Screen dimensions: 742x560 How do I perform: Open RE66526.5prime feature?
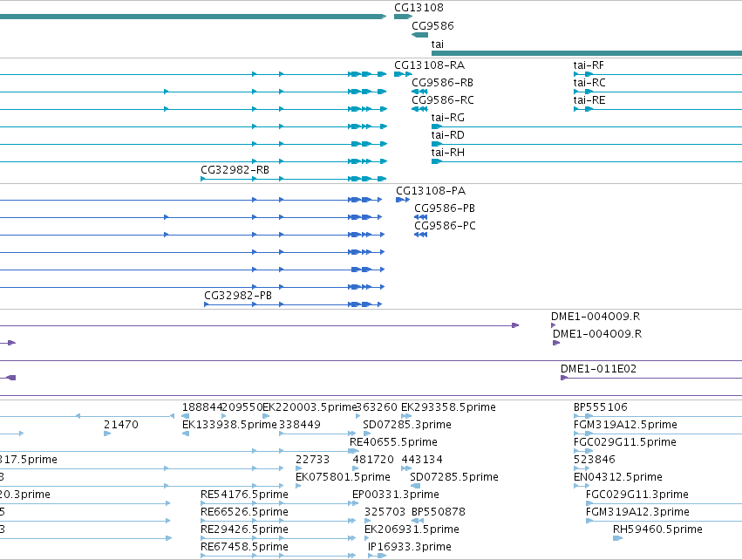[x=244, y=512]
